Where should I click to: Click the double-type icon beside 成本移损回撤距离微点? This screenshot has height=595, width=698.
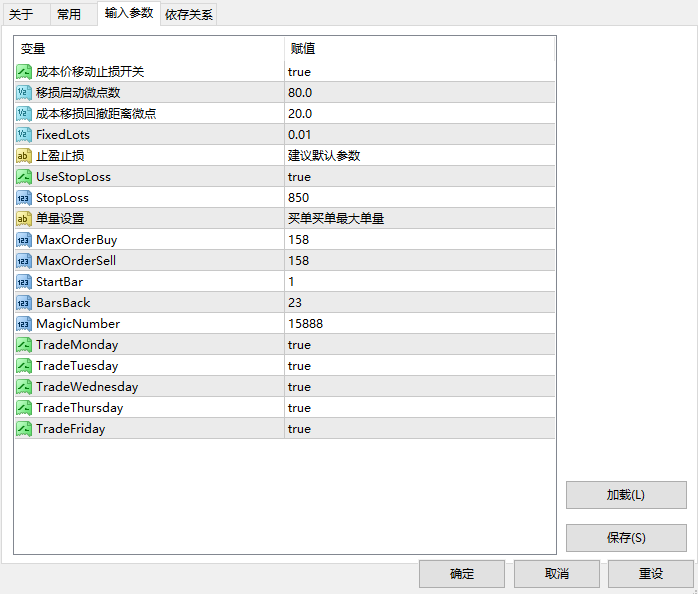(x=24, y=114)
